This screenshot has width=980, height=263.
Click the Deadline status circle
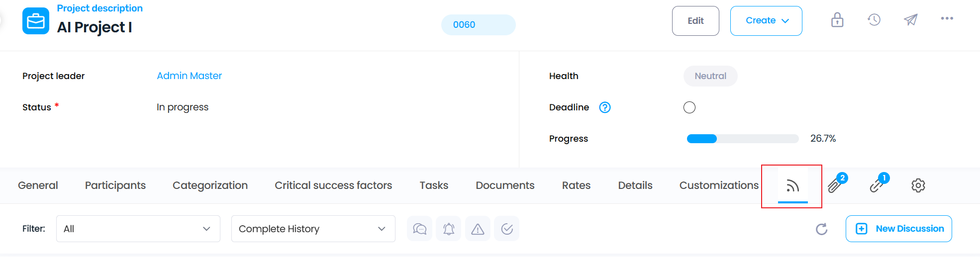(x=689, y=107)
